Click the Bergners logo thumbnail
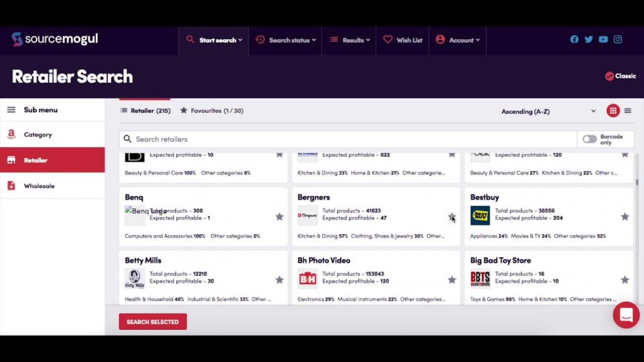644x362 pixels. (308, 216)
